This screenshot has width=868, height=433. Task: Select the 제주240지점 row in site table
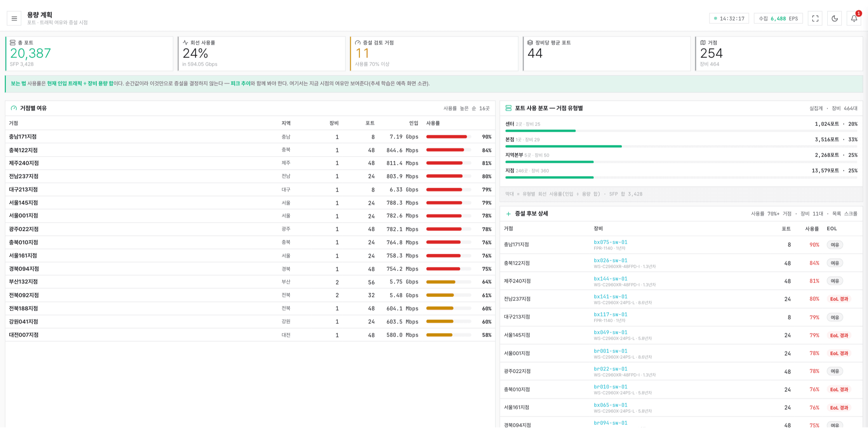(x=250, y=163)
